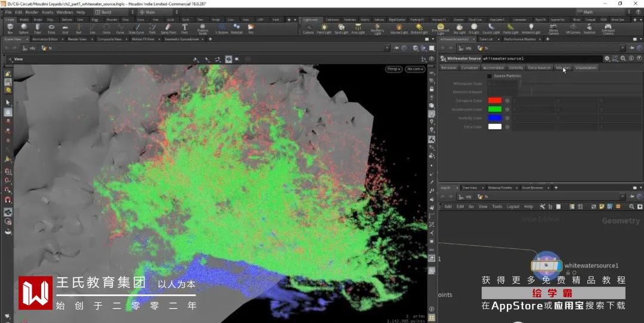Image resolution: width=644 pixels, height=323 pixels.
Task: Open the Persp viewport dropdown
Action: [x=394, y=69]
